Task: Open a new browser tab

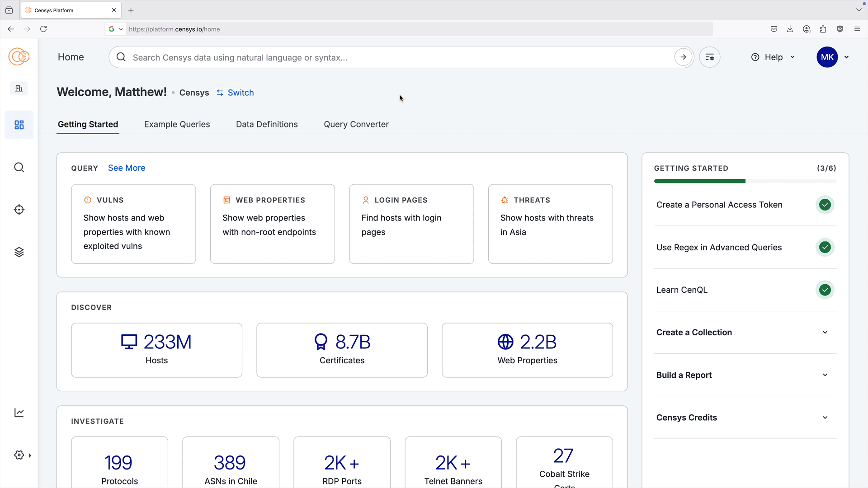Action: coord(131,10)
